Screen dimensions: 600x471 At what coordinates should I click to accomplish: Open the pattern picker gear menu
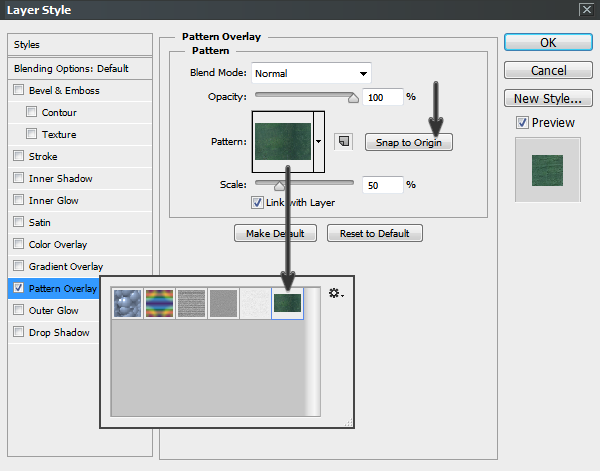point(335,294)
